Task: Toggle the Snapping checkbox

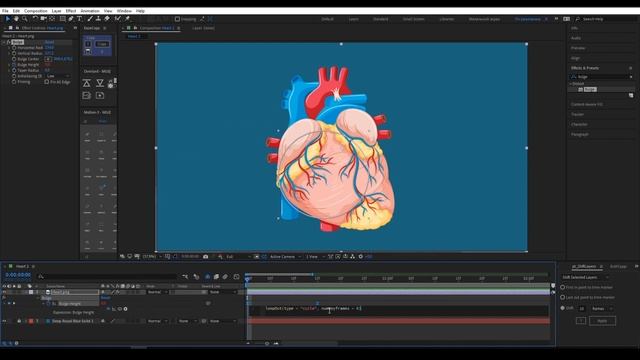Action: [177, 19]
